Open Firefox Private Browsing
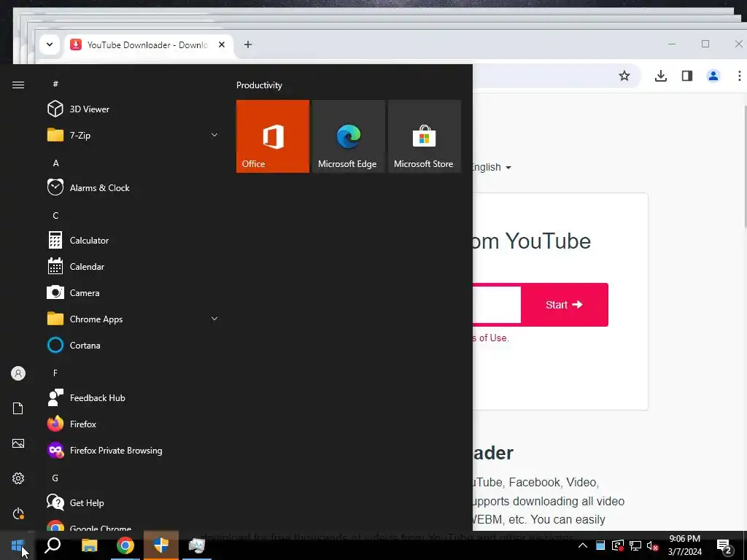Image resolution: width=747 pixels, height=560 pixels. [133, 450]
